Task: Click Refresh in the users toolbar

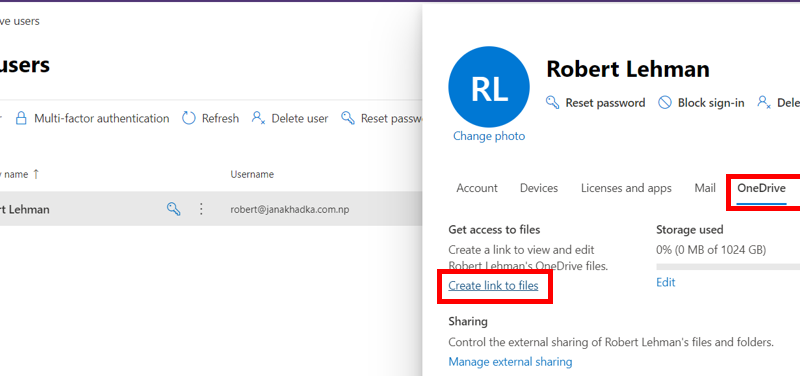Action: tap(220, 118)
